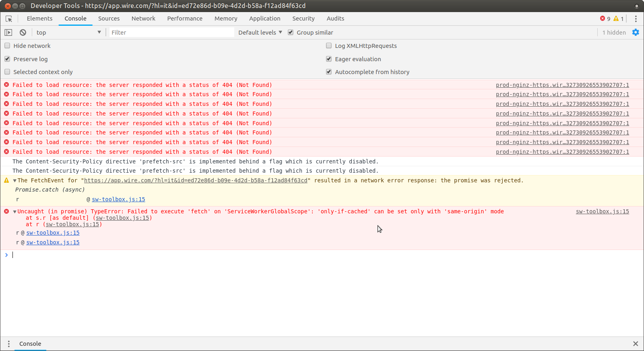Open the app.wire.com URL link in warning
Screen dimensions: 644x351
(196, 181)
